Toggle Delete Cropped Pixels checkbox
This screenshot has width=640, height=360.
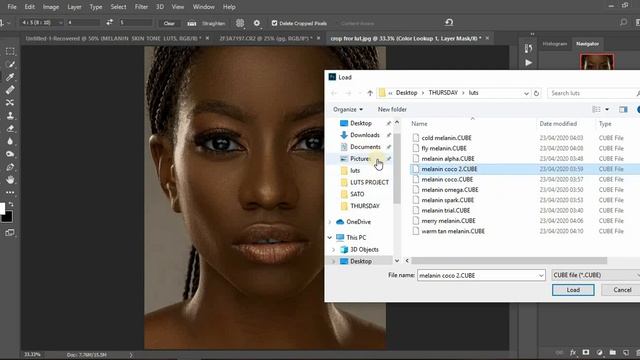pyautogui.click(x=274, y=23)
